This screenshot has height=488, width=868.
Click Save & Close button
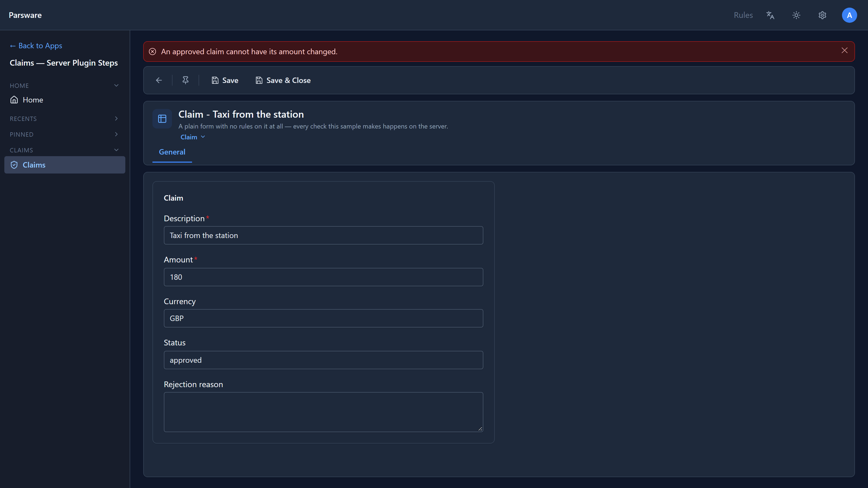click(283, 80)
